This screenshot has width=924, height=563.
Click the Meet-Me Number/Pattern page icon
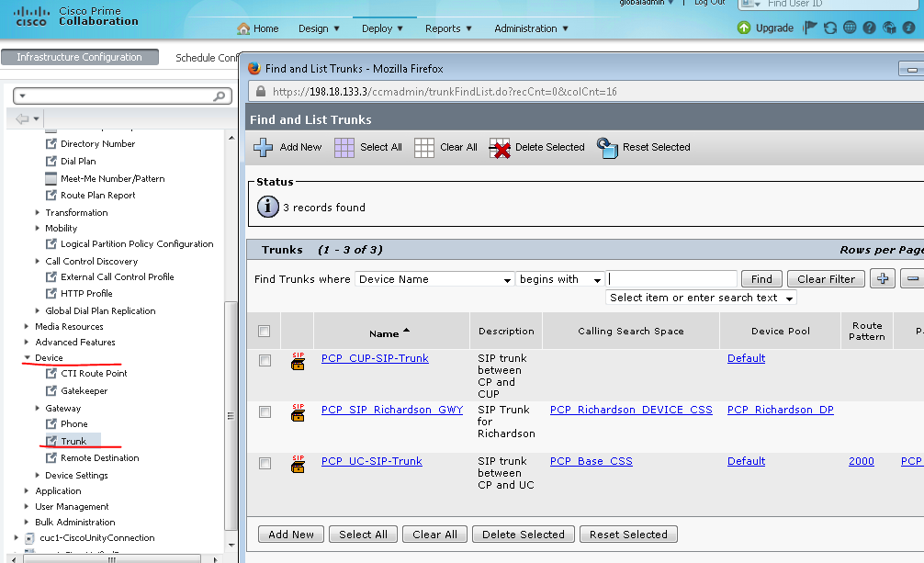click(51, 178)
